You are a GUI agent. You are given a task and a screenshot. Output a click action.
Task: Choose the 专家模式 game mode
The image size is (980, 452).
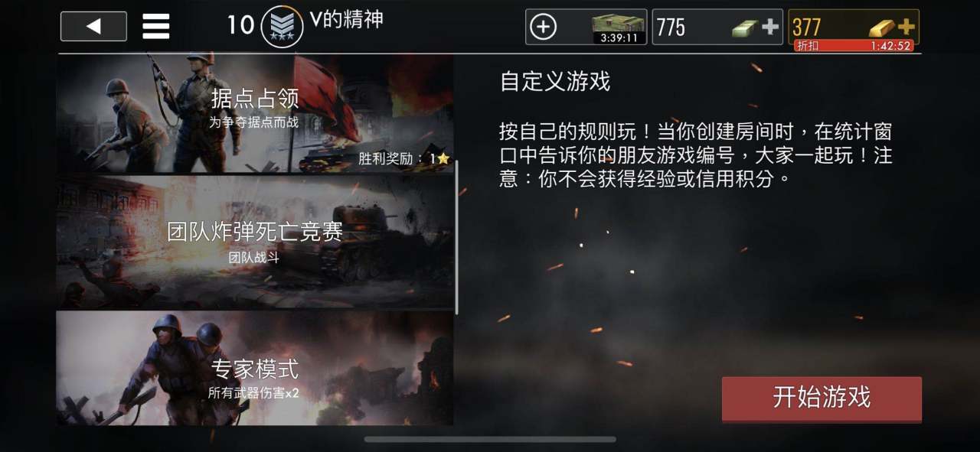(254, 369)
